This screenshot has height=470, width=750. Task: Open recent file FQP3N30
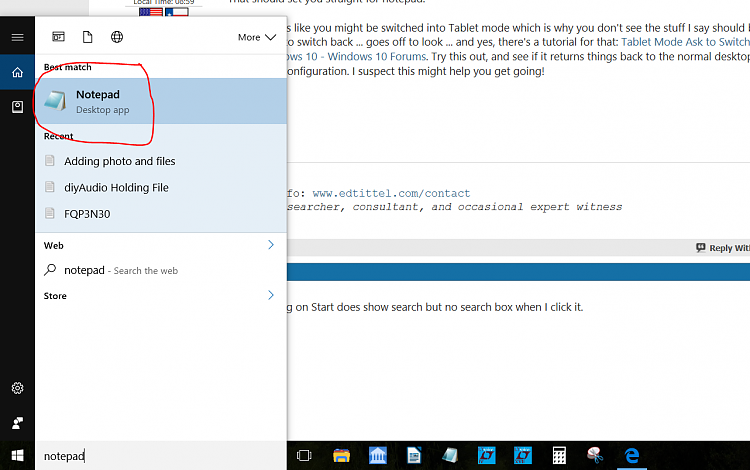point(161,214)
